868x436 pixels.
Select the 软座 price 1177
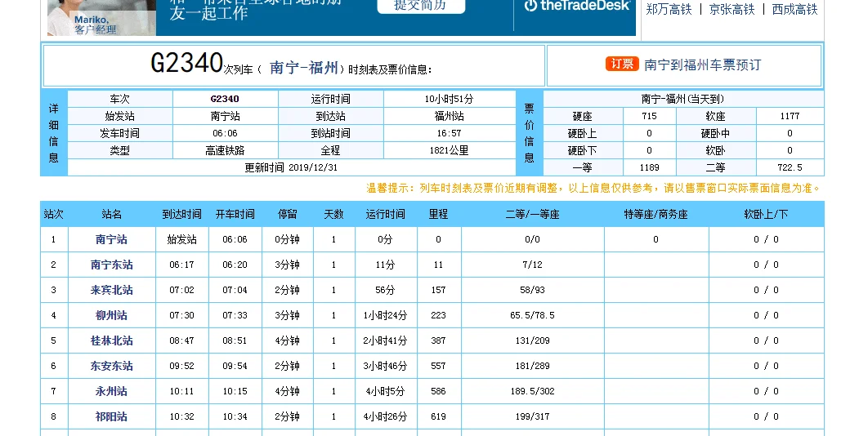point(790,116)
